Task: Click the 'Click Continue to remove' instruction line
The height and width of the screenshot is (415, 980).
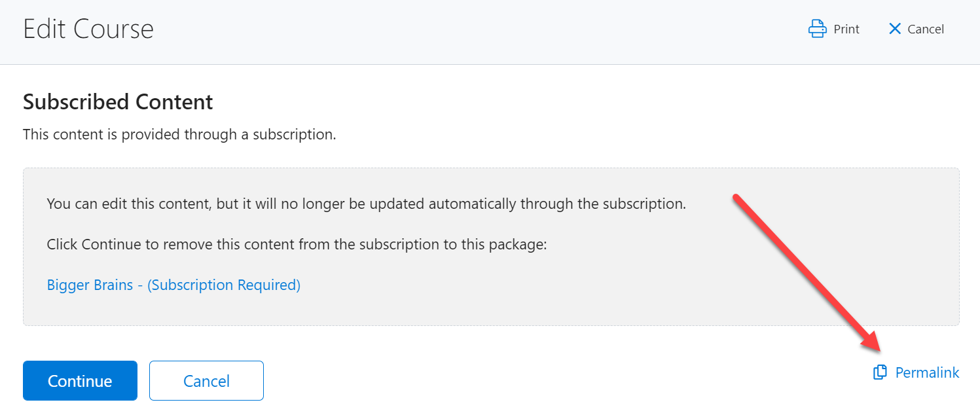Action: (x=297, y=245)
